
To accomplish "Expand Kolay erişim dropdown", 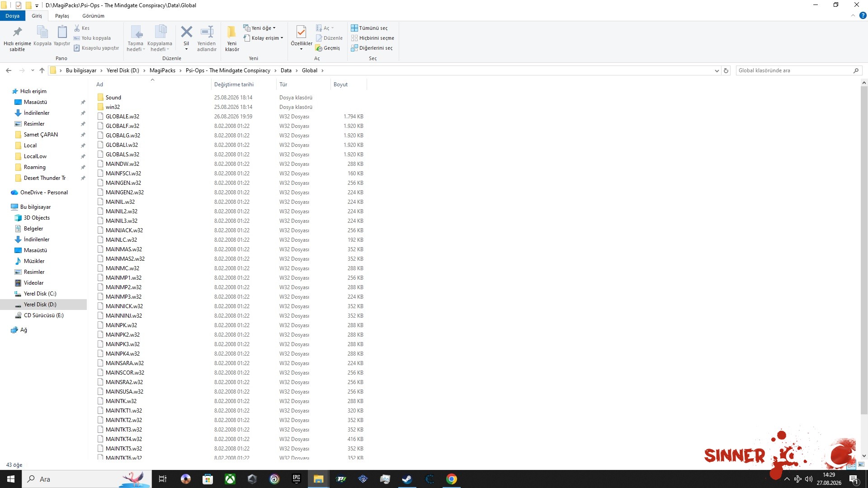I will click(x=264, y=38).
